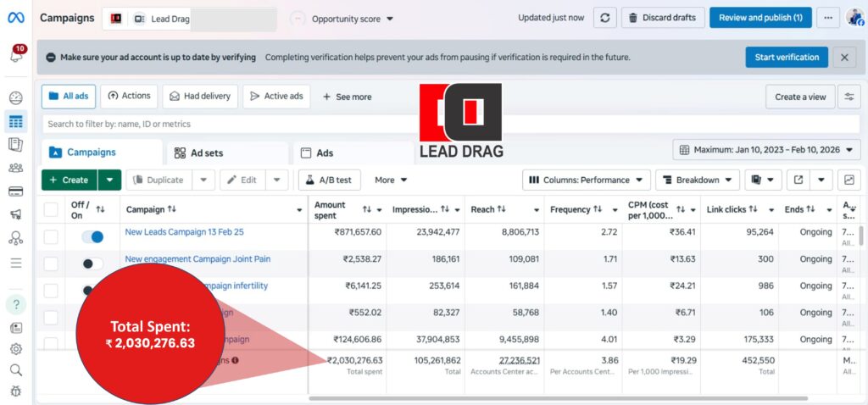Open the Breakdown dropdown

pyautogui.click(x=695, y=180)
